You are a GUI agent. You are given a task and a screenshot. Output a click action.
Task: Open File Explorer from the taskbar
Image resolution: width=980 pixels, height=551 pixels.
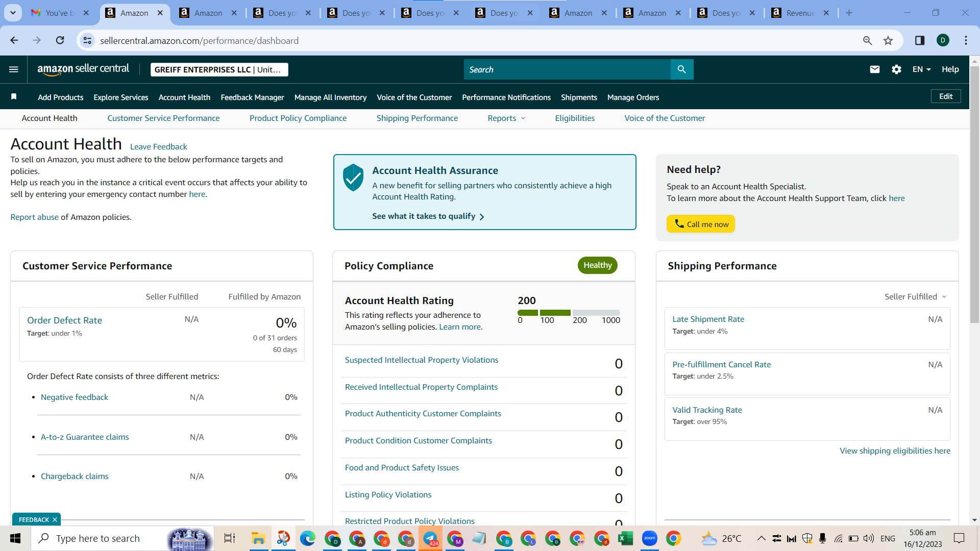coord(258,538)
